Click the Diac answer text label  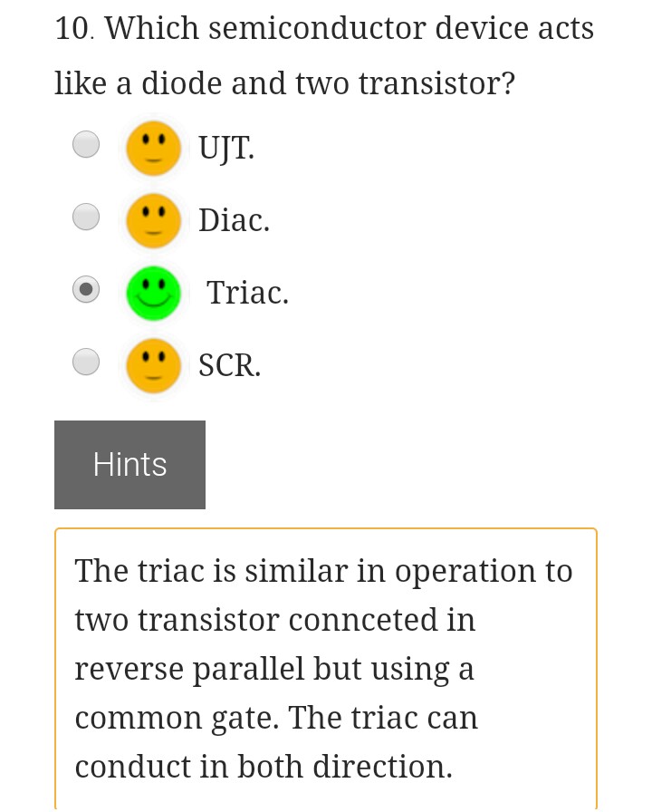[234, 219]
